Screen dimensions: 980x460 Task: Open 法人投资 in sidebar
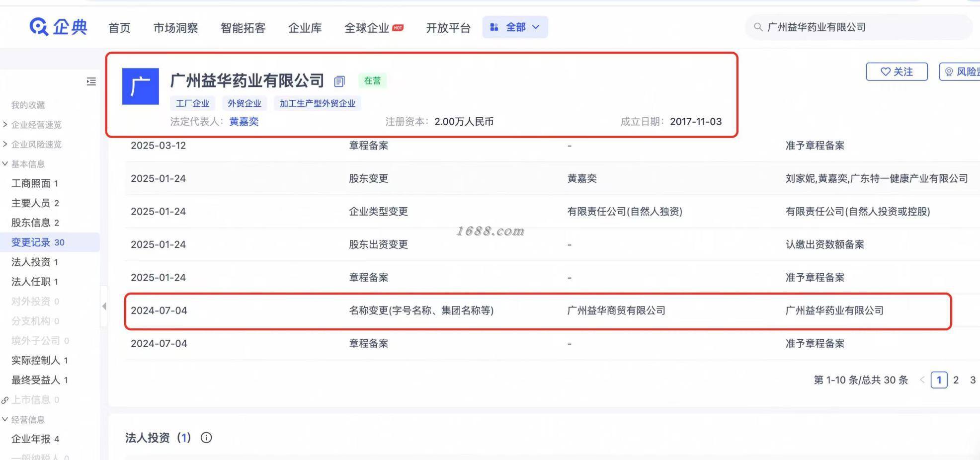click(35, 262)
